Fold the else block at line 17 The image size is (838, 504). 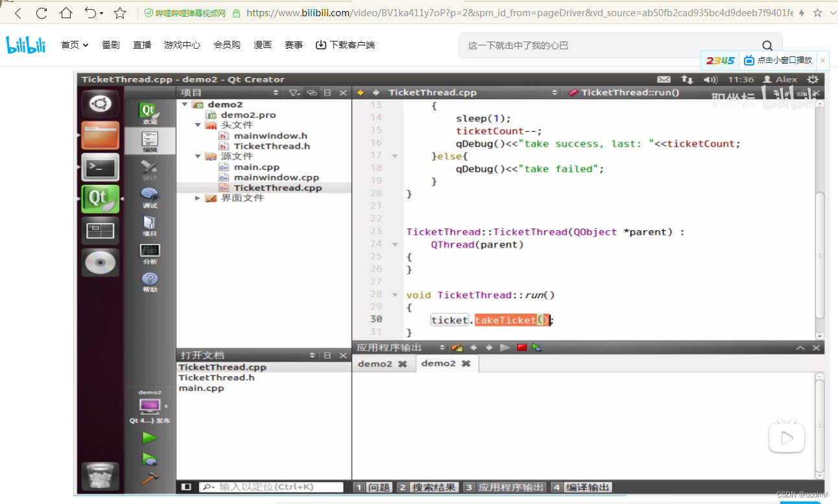[x=394, y=156]
